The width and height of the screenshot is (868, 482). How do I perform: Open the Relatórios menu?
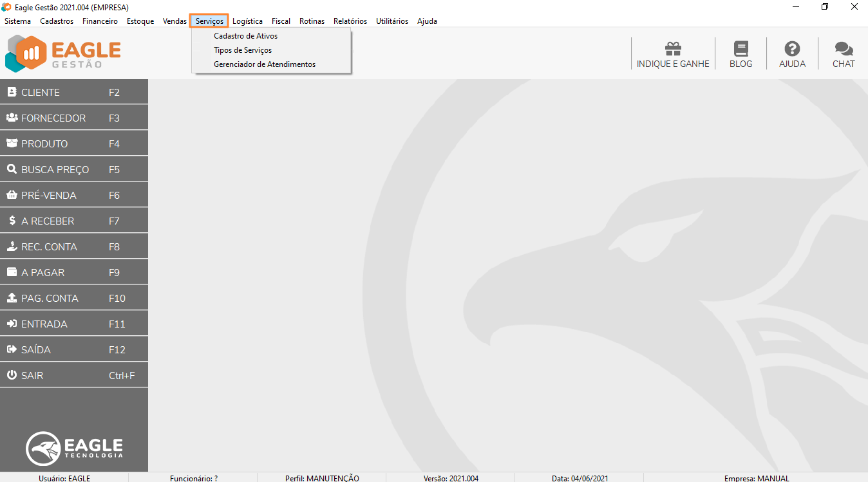click(350, 21)
